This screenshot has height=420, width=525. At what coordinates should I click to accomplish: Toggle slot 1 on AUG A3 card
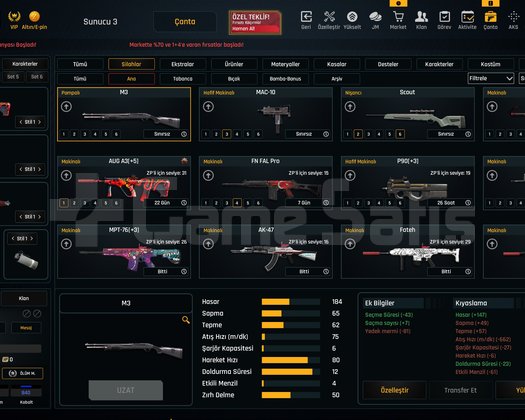pos(64,203)
